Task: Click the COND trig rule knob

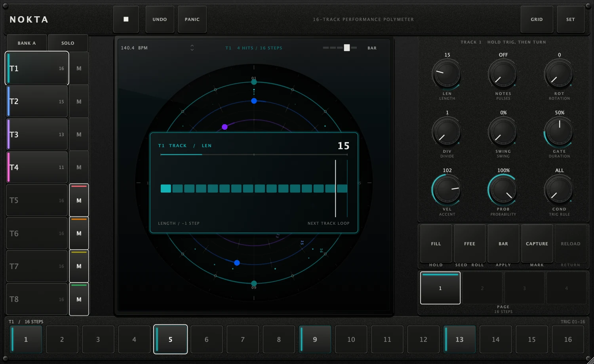Action: coord(559,190)
